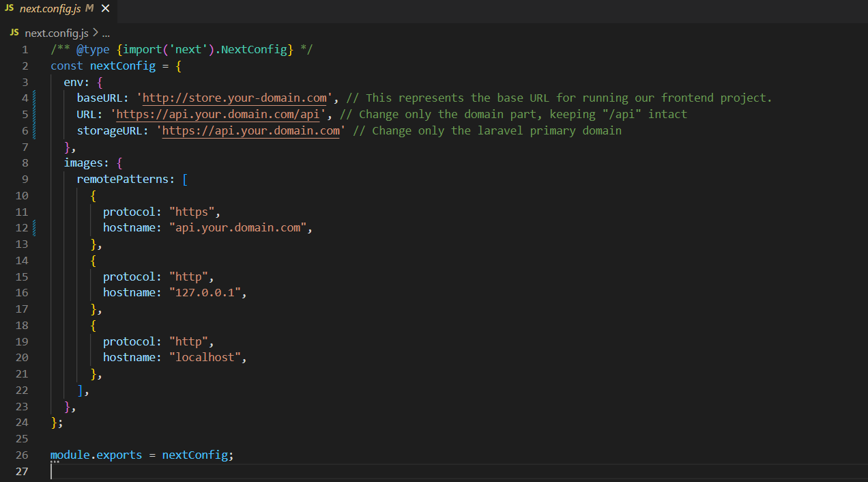The width and height of the screenshot is (868, 482).
Task: Click the breadcrumb chevron separator
Action: [95, 33]
